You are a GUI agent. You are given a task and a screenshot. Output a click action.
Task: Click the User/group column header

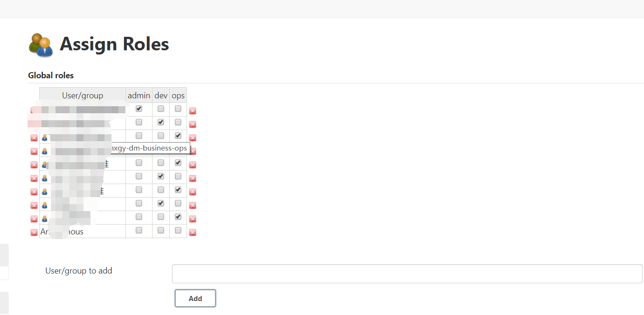click(83, 96)
